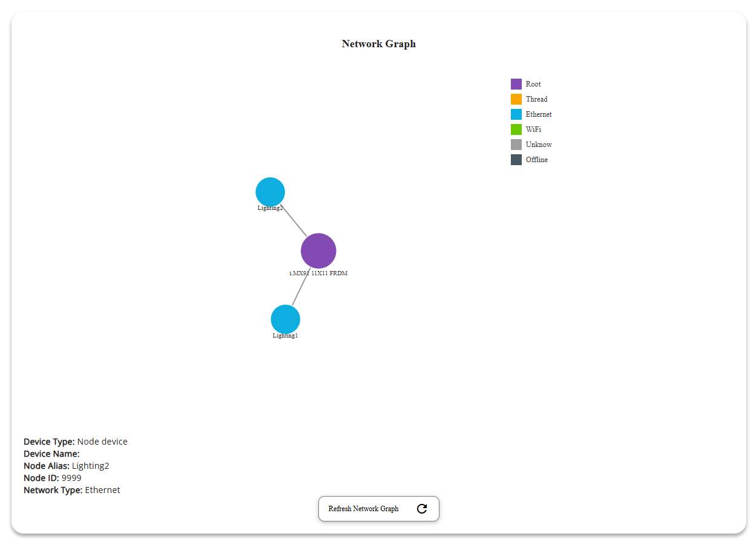Click the Network Type Ethernet info line
Image resolution: width=756 pixels, height=539 pixels.
click(72, 490)
